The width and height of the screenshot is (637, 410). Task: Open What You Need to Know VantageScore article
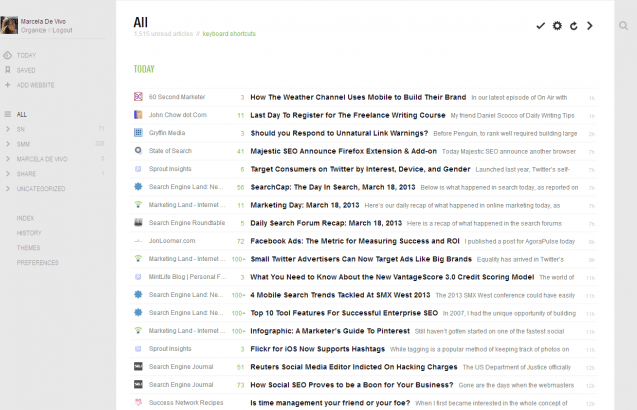coord(392,277)
